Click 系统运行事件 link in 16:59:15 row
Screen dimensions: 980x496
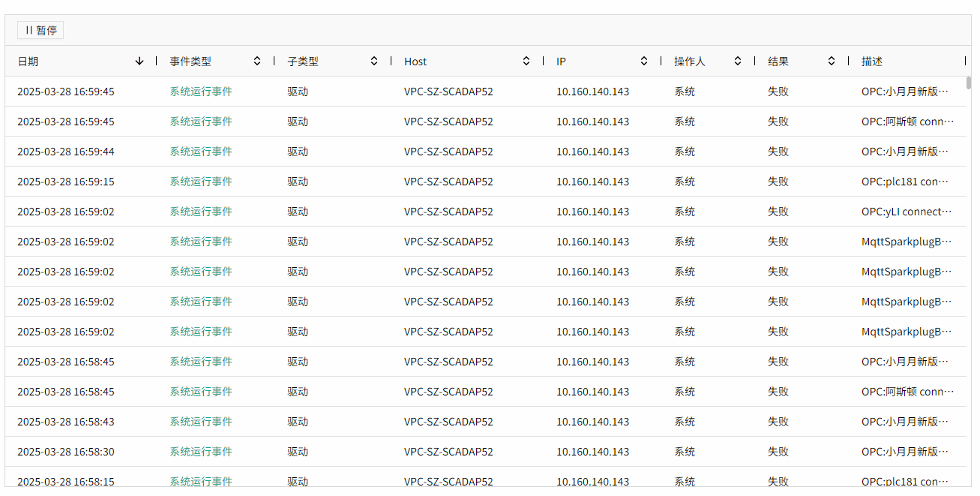201,182
